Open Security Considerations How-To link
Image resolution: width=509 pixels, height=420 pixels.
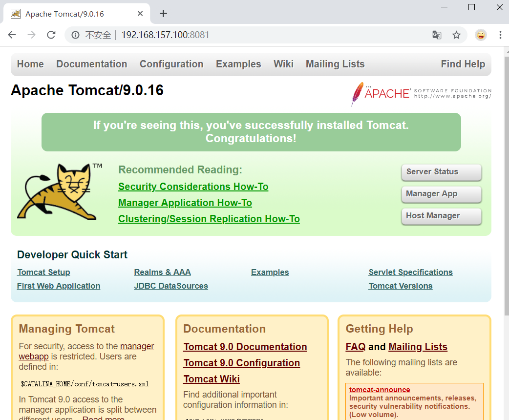pyautogui.click(x=193, y=187)
